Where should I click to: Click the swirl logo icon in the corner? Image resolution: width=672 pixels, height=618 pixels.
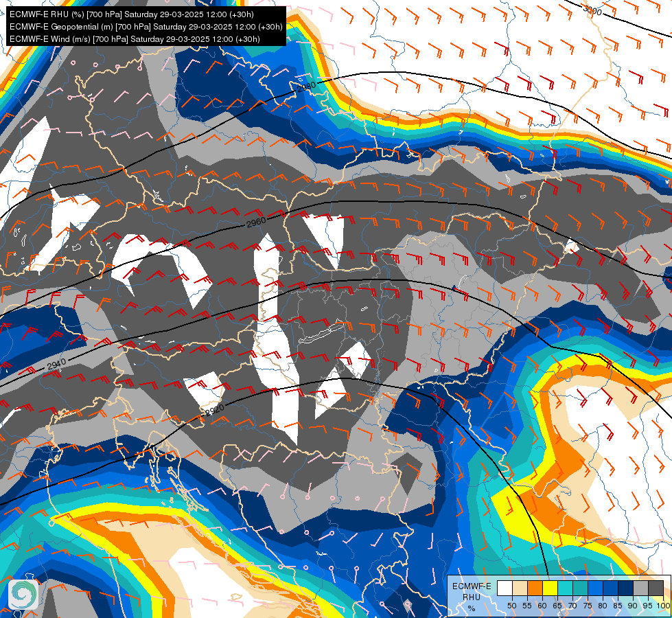click(23, 594)
